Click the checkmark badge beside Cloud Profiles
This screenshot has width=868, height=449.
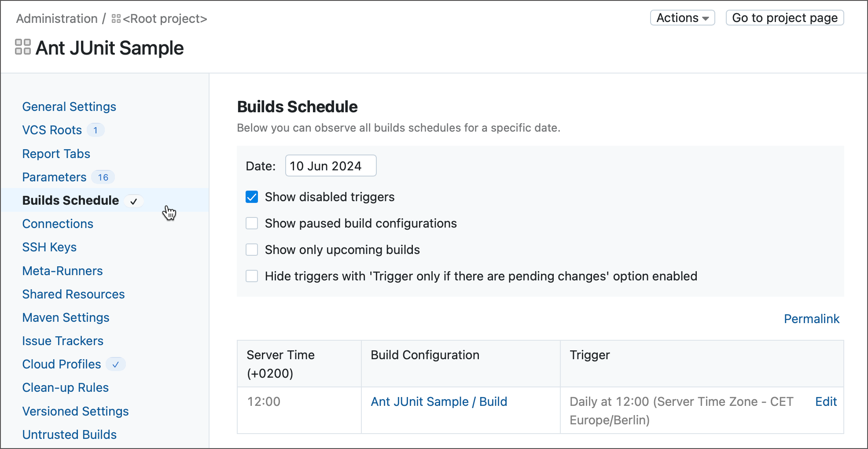[115, 364]
